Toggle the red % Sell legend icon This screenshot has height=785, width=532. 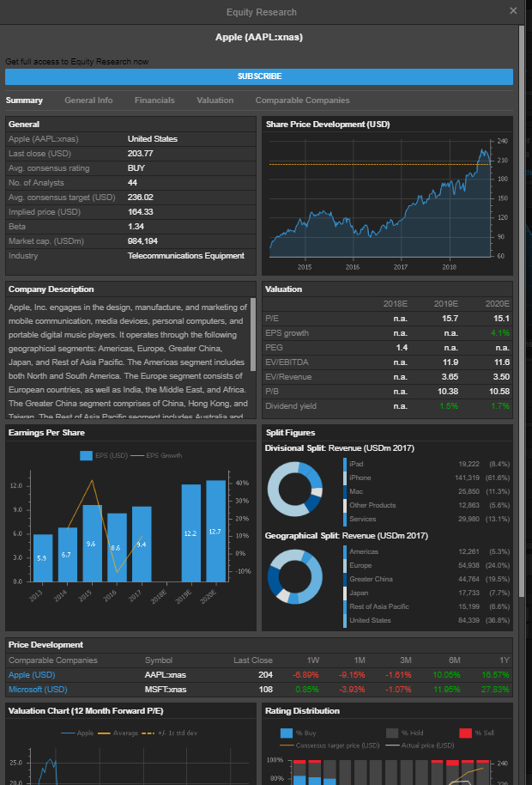tap(465, 733)
